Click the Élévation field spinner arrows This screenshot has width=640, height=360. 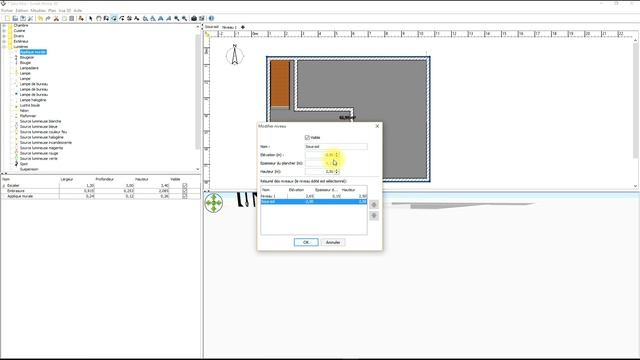[337, 155]
